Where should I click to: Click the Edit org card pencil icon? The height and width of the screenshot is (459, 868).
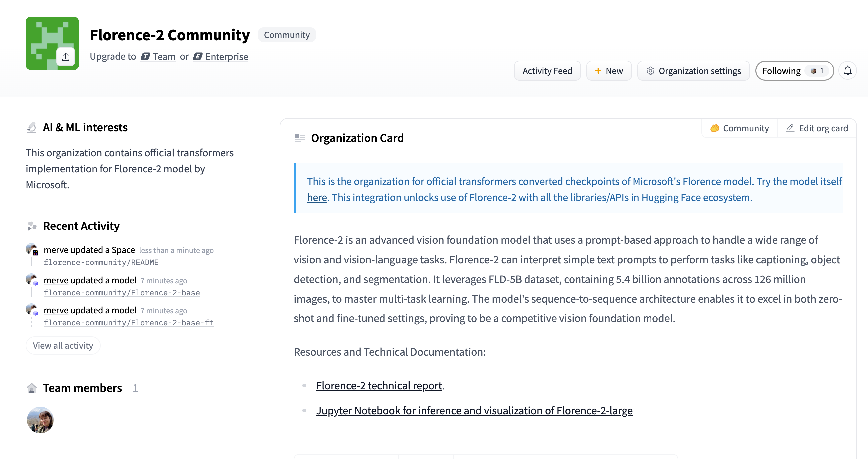pyautogui.click(x=790, y=128)
